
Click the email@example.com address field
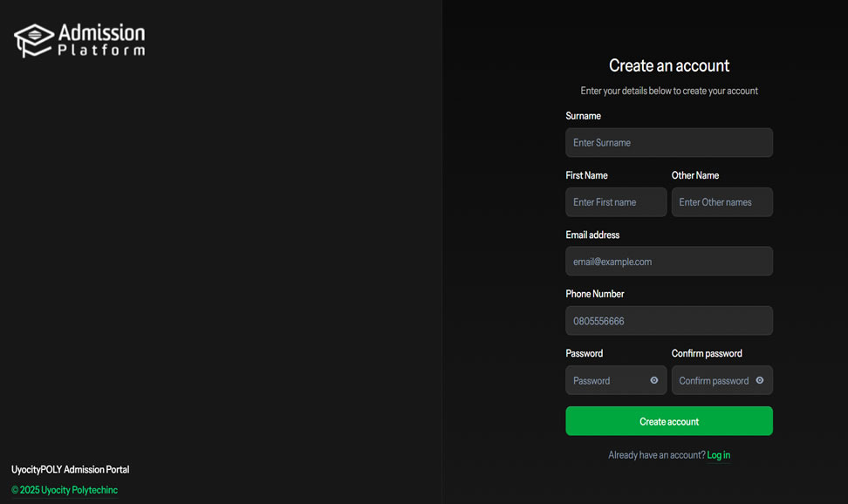point(668,261)
